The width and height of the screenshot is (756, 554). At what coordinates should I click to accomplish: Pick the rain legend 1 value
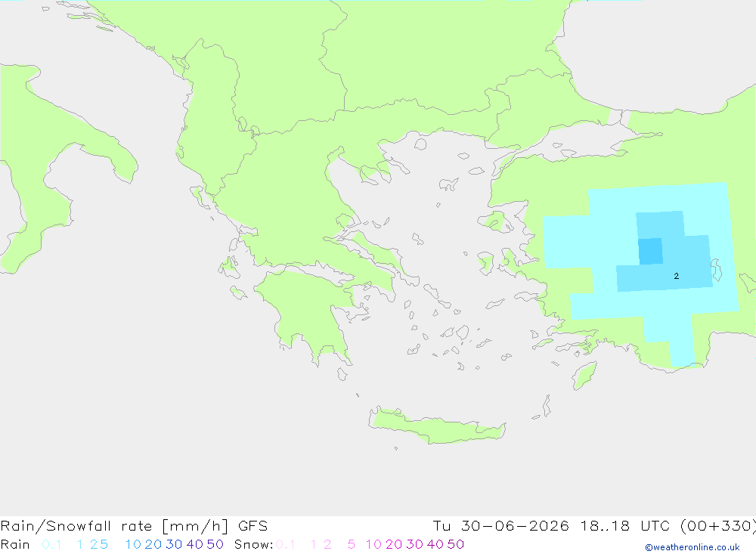[80, 544]
